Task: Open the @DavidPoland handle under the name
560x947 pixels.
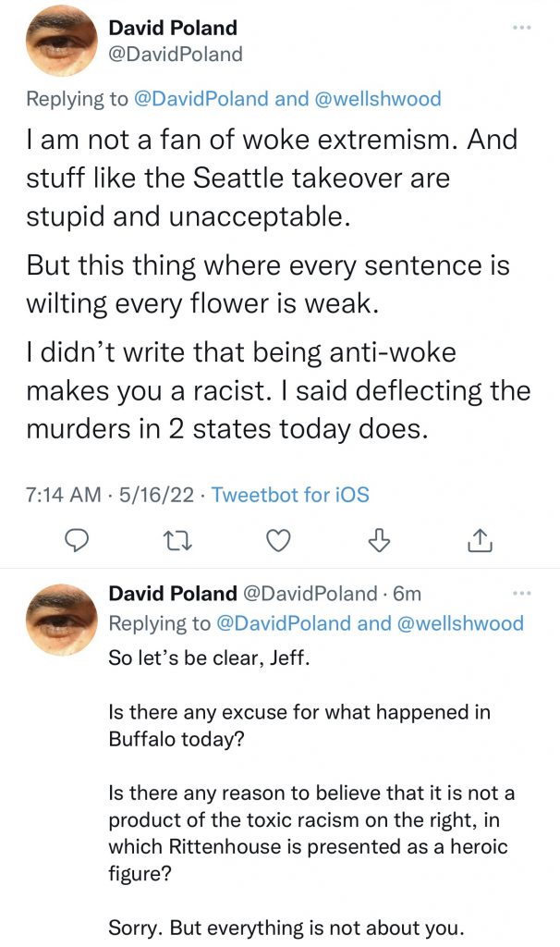Action: click(176, 55)
